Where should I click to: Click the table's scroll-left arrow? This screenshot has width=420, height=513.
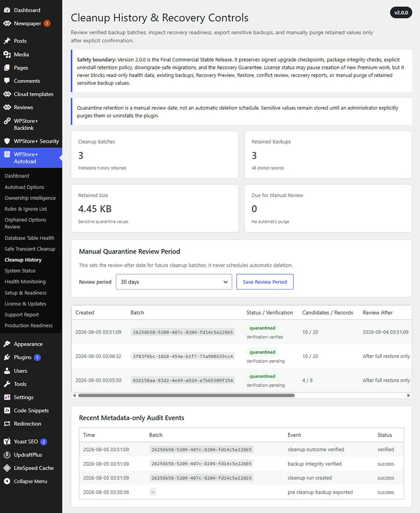point(74,395)
